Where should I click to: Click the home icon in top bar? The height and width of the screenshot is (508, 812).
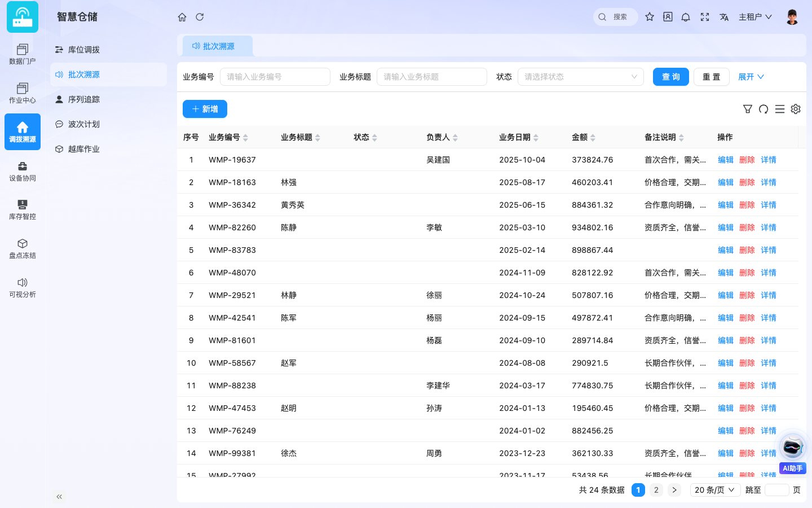pyautogui.click(x=182, y=17)
